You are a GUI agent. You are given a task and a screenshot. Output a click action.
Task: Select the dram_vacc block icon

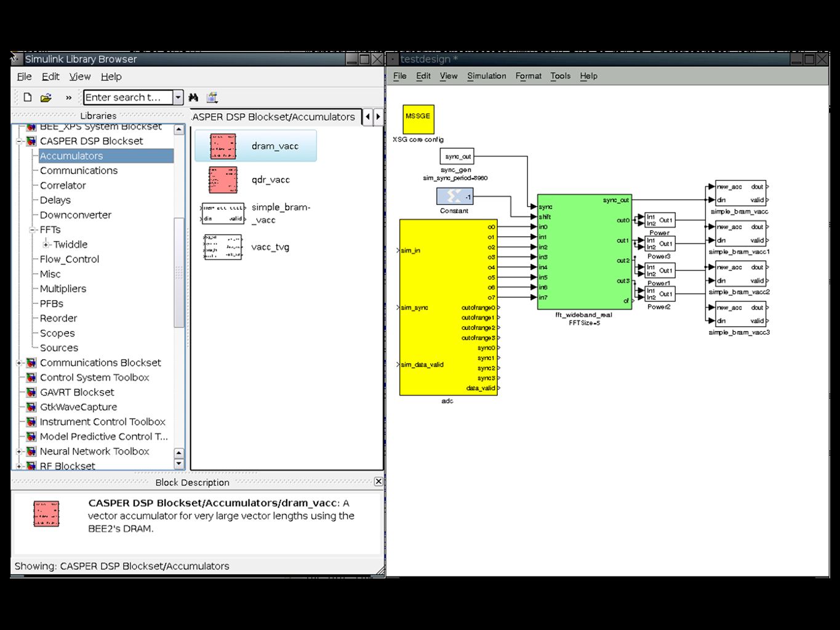tap(223, 146)
